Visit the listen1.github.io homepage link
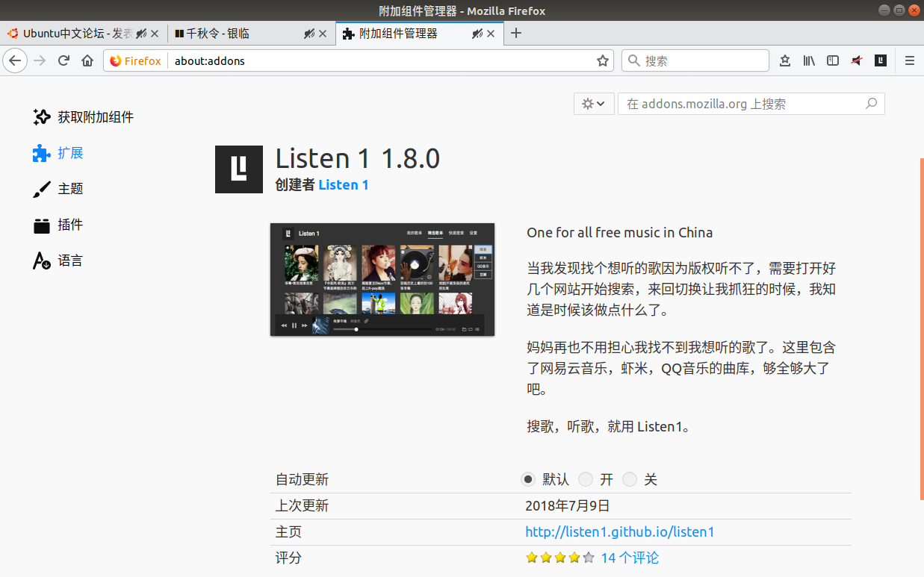The width and height of the screenshot is (924, 577). point(620,532)
